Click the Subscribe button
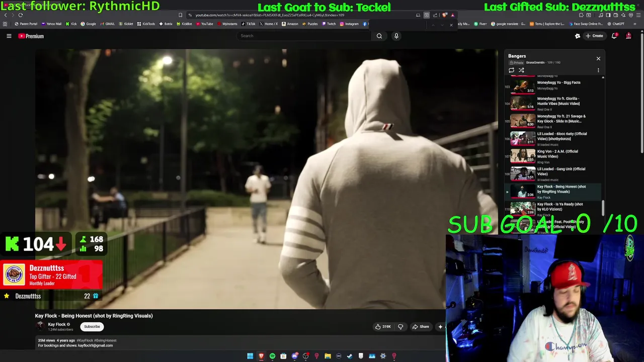Screen dimensions: 644x362 (92, 327)
